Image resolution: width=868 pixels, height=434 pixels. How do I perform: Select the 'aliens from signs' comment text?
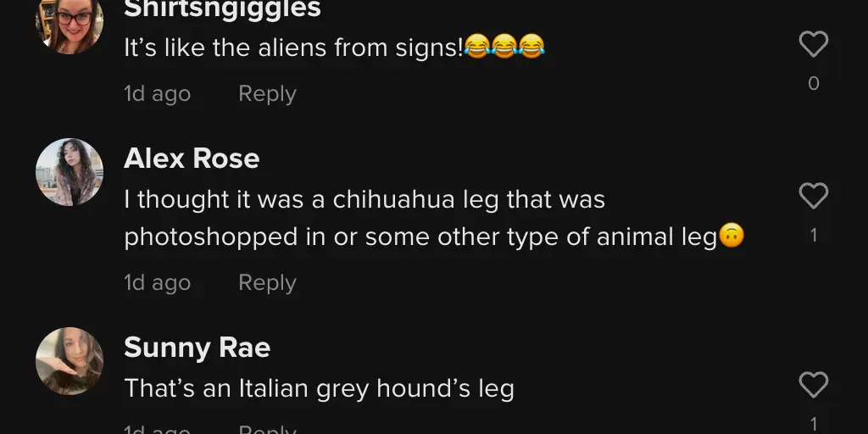pyautogui.click(x=334, y=47)
